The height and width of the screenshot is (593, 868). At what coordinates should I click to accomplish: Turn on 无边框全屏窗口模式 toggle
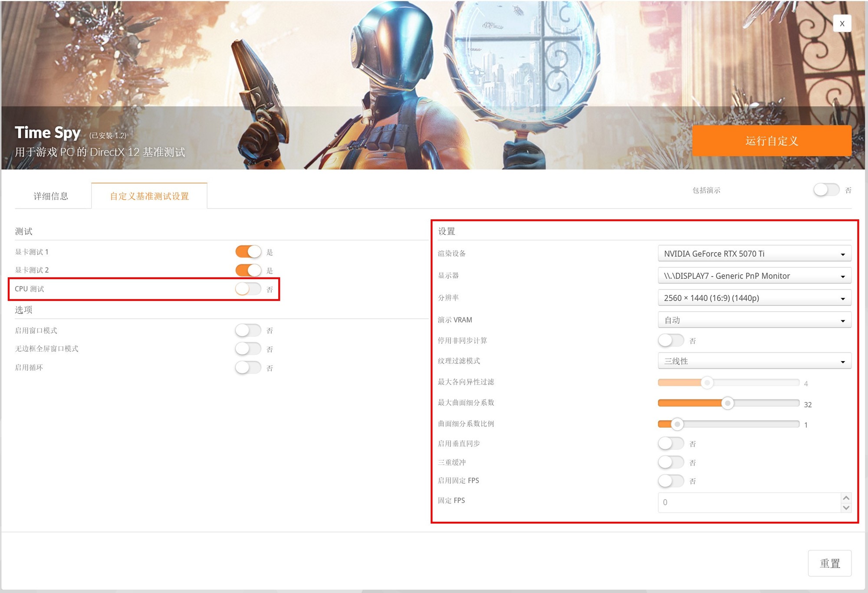click(x=248, y=349)
